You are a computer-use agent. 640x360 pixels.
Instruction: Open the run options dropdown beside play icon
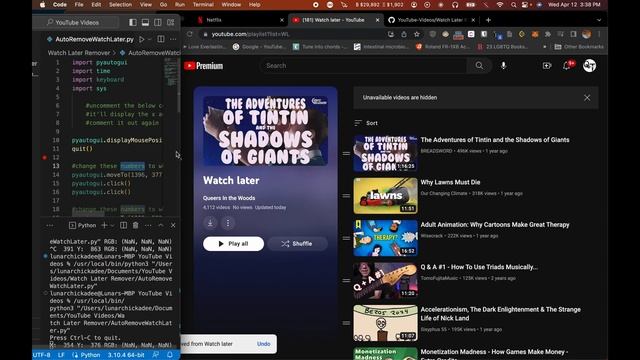(150, 39)
